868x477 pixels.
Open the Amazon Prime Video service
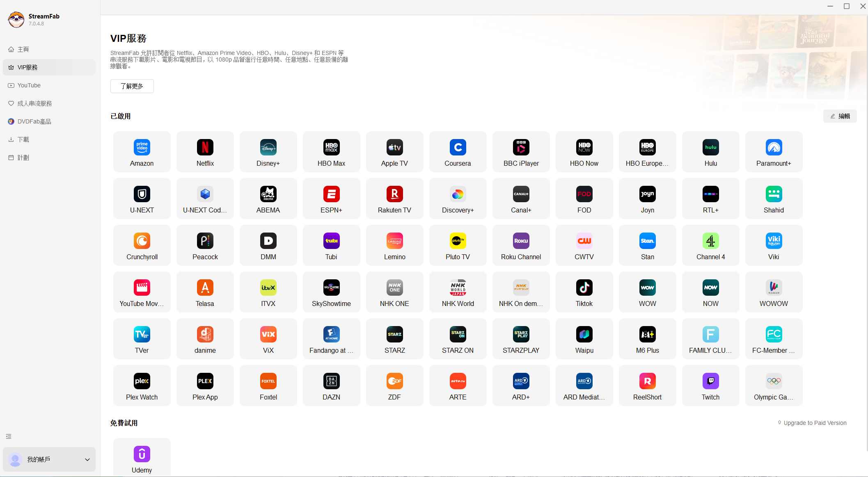142,152
